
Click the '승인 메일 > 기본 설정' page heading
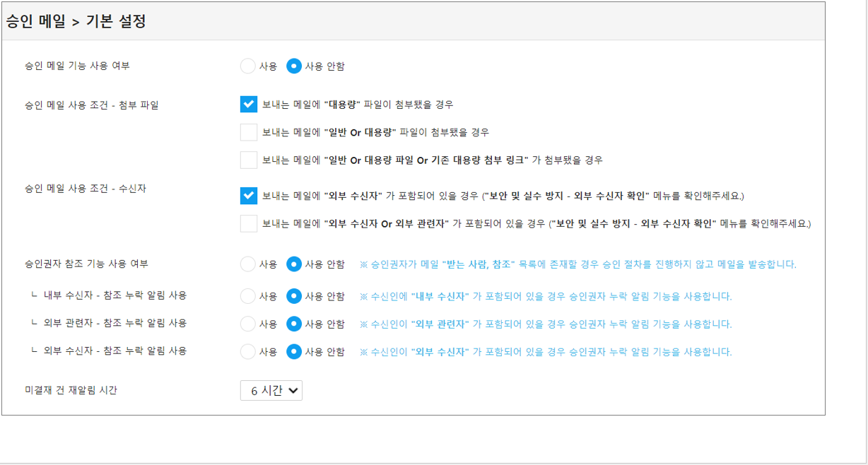(76, 22)
